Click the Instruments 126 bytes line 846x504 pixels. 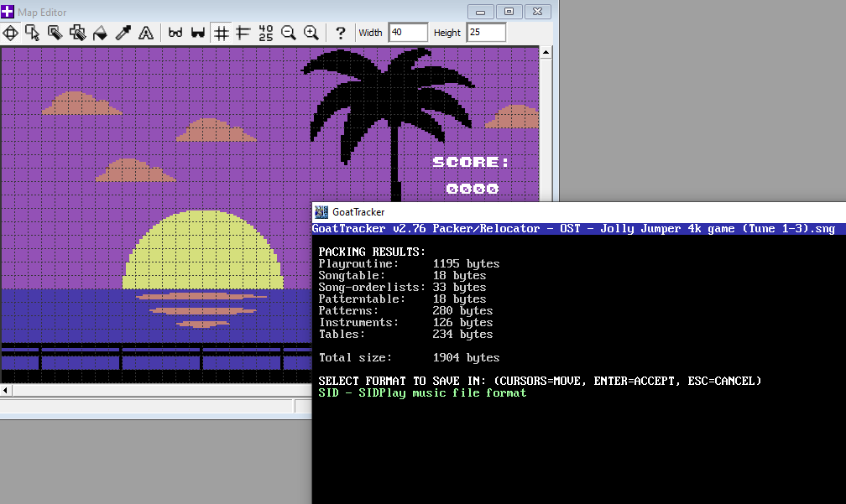point(405,322)
